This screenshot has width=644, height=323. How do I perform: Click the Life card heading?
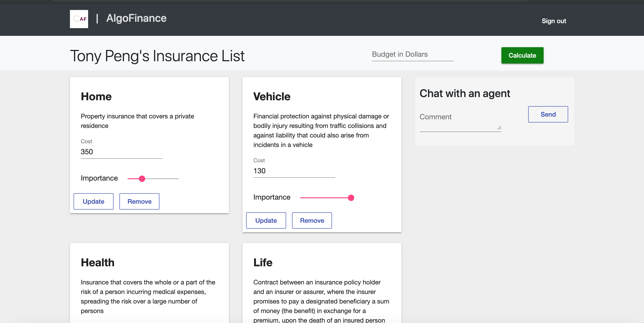(x=263, y=262)
